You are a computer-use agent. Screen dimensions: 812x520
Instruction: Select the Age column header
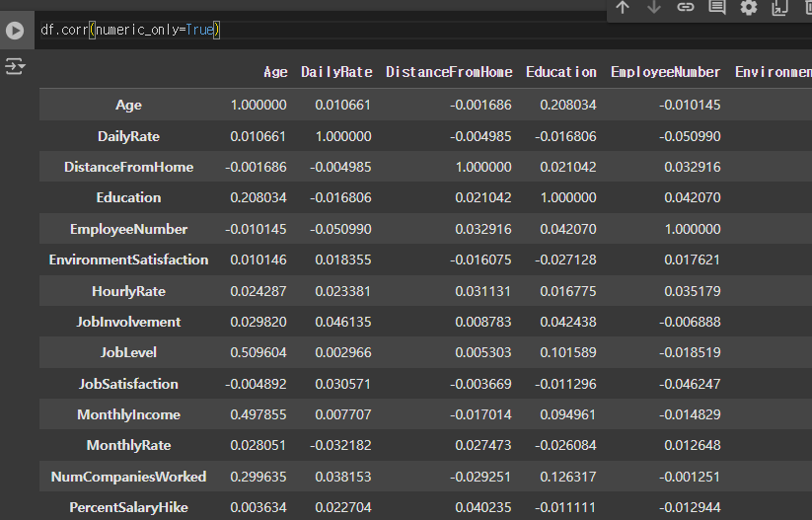click(275, 72)
